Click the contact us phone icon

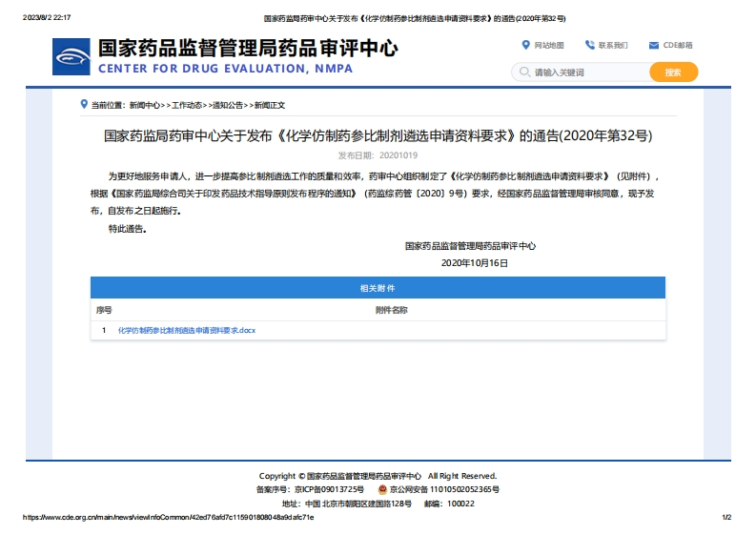tap(589, 45)
